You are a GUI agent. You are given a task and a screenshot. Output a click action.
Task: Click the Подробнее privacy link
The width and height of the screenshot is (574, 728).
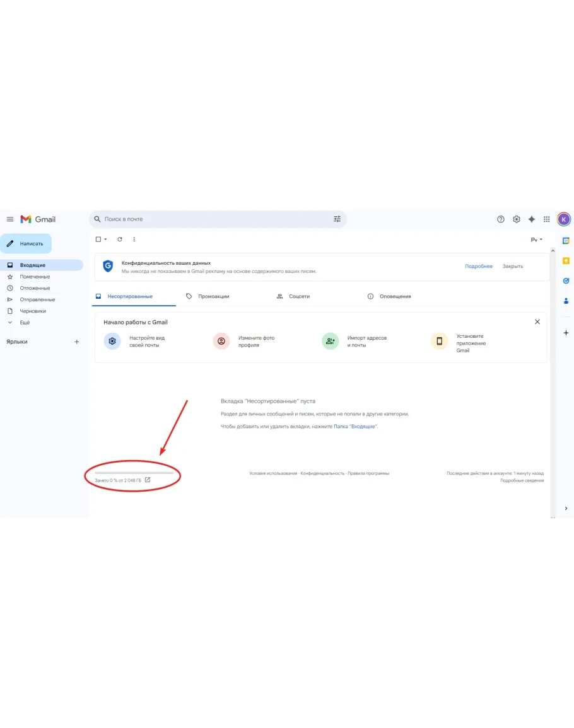coord(479,266)
